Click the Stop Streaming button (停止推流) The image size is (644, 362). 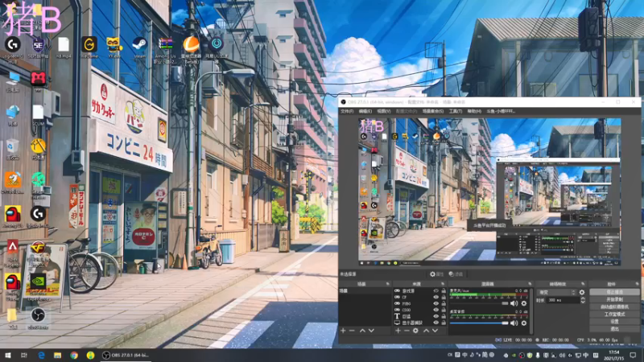tap(614, 292)
